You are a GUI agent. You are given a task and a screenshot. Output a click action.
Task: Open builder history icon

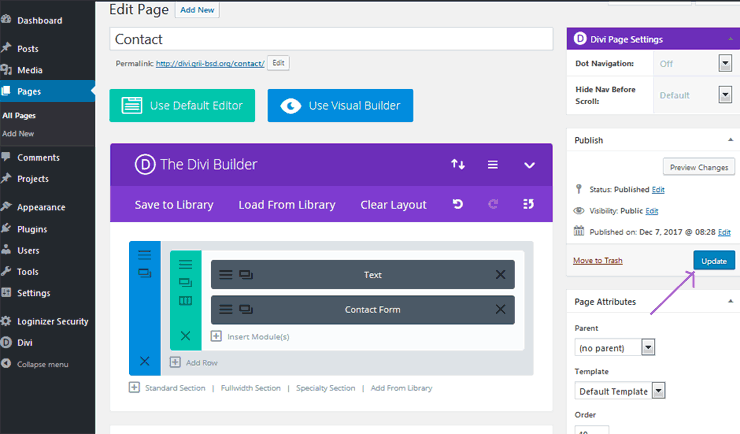pyautogui.click(x=528, y=204)
